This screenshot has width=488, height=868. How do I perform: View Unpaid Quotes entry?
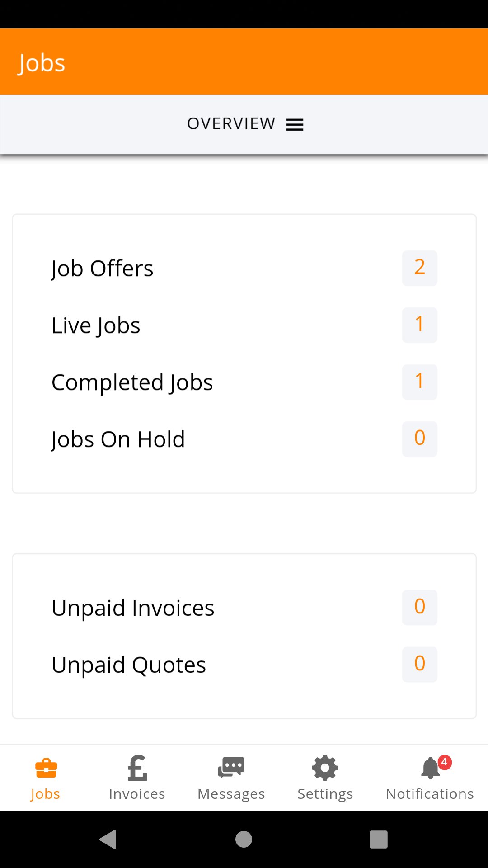coord(129,665)
